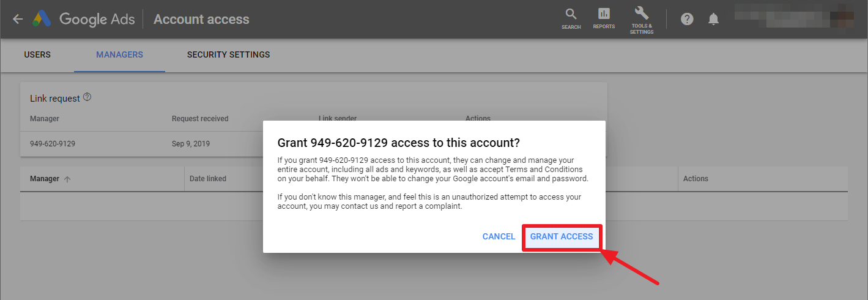
Task: Switch to the Users tab
Action: [37, 54]
